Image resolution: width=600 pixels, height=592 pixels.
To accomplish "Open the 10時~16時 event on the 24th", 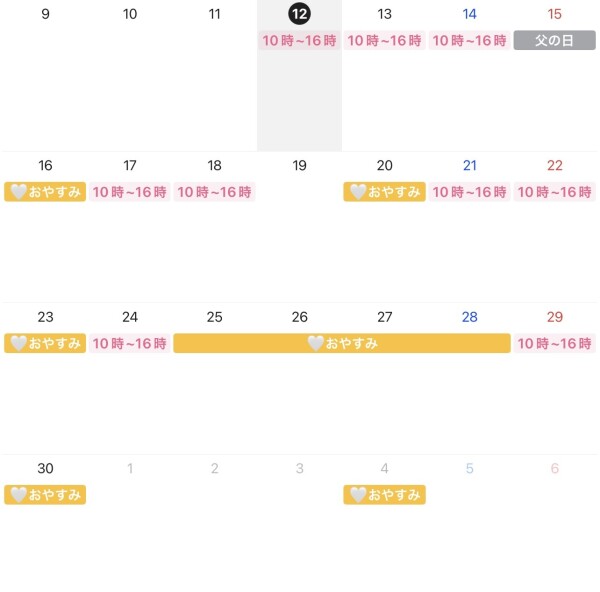I will (x=130, y=343).
